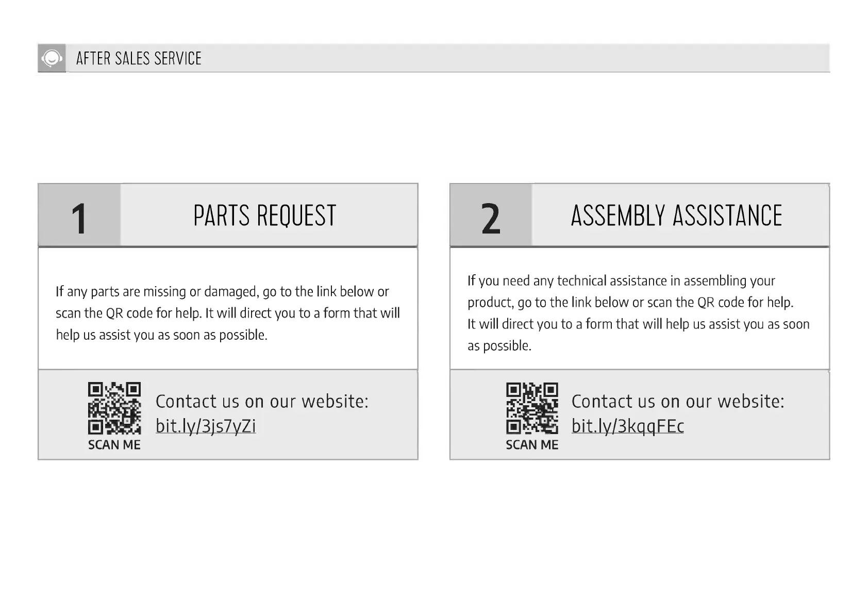Viewport: 868px width, 614px height.
Task: Scan the Parts Request QR code
Action: coord(114,408)
